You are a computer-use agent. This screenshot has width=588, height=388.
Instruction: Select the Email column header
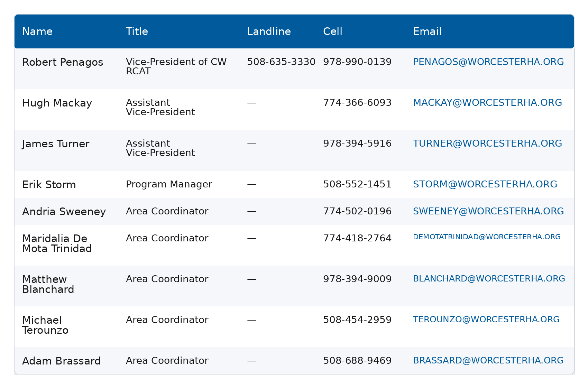coord(427,31)
